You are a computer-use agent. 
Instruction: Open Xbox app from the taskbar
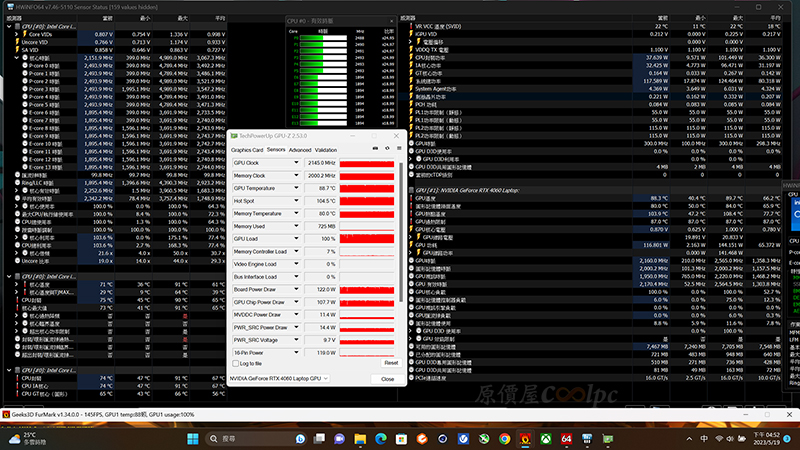(x=546, y=439)
